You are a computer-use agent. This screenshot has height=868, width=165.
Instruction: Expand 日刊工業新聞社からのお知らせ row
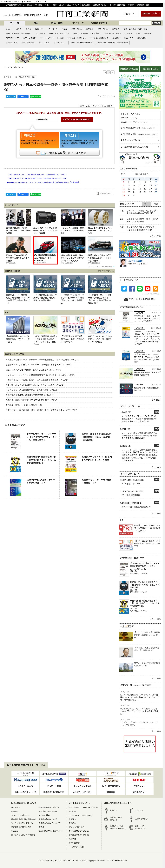point(139,147)
